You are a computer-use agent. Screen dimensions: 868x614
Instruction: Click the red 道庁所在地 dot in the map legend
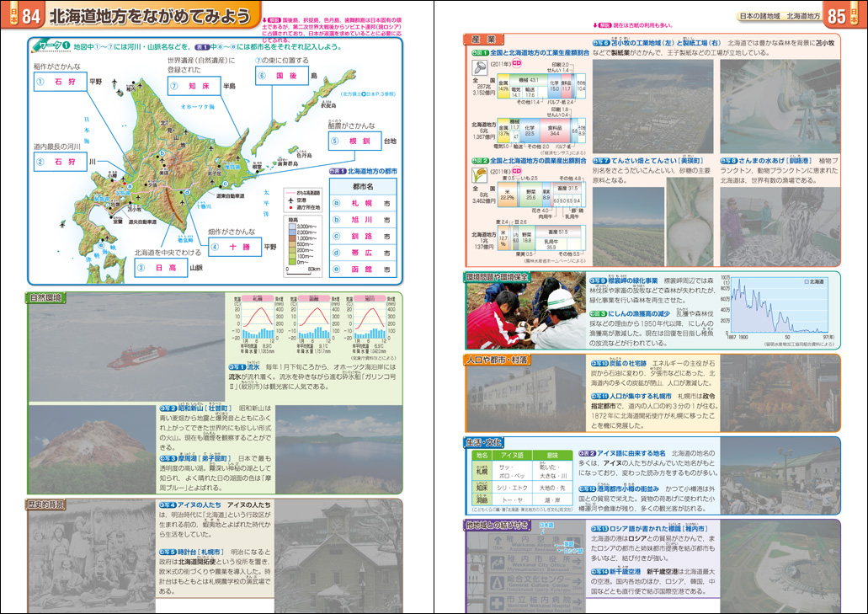tap(289, 208)
